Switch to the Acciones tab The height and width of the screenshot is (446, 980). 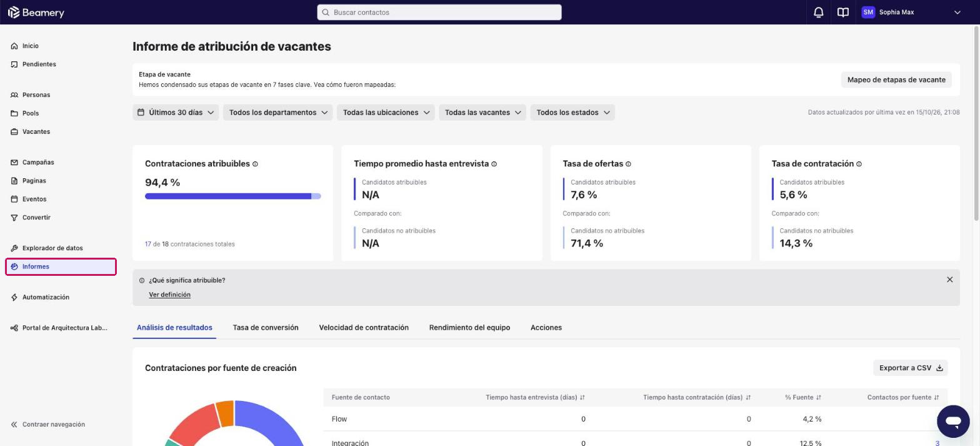pyautogui.click(x=546, y=328)
